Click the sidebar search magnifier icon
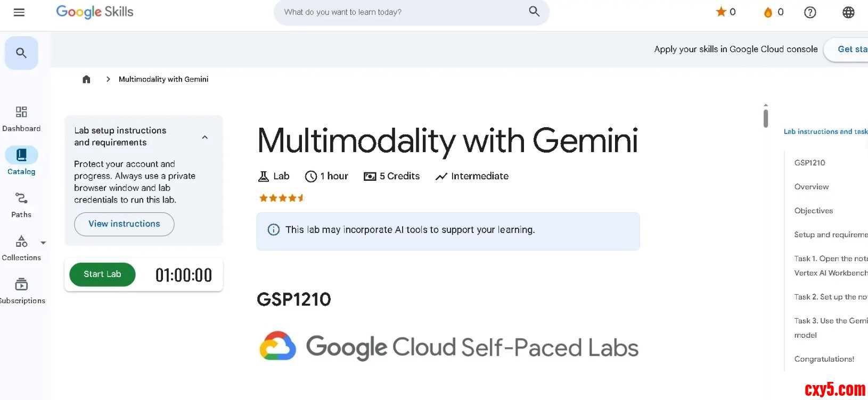Screen dimensions: 868x400 point(21,53)
